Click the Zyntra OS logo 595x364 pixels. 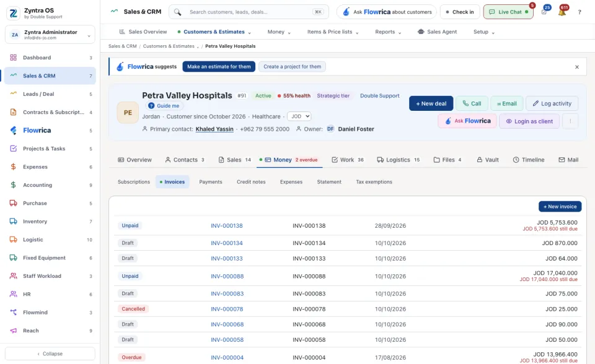(x=13, y=13)
